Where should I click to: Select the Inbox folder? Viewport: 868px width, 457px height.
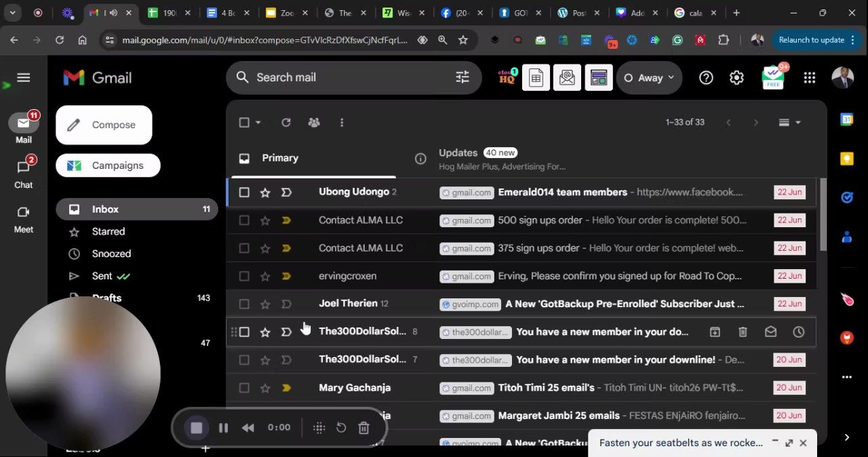point(136,210)
